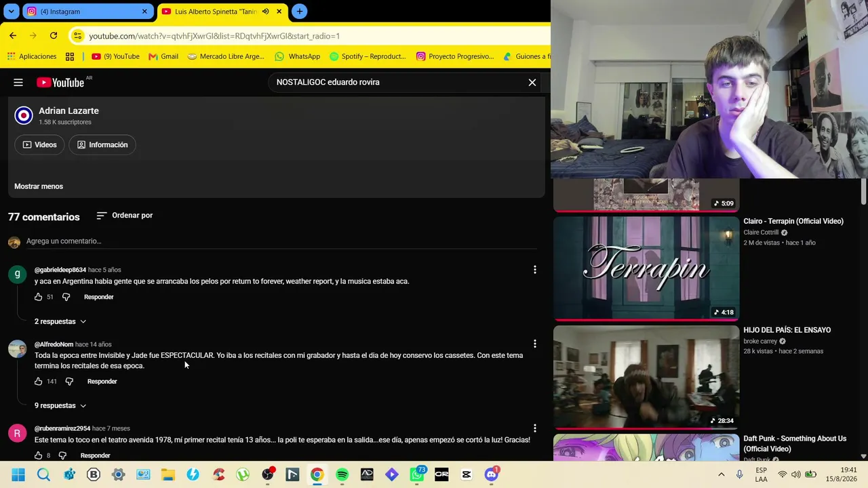This screenshot has height=488, width=868.
Task: Open the Spotify – Reproduct... bookmark
Action: [367, 56]
